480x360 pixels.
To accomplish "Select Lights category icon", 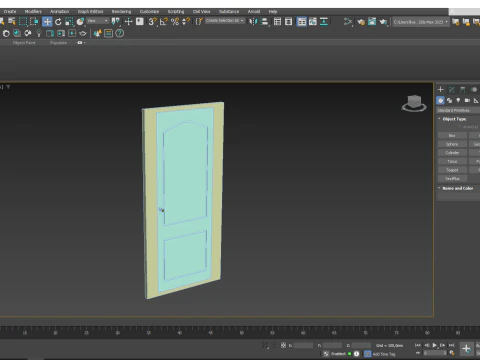I will [x=458, y=100].
